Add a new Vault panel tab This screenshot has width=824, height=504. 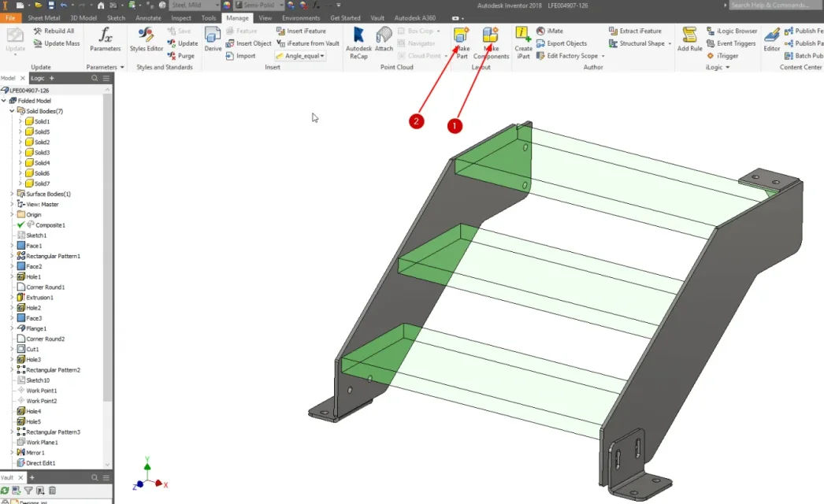(32, 477)
